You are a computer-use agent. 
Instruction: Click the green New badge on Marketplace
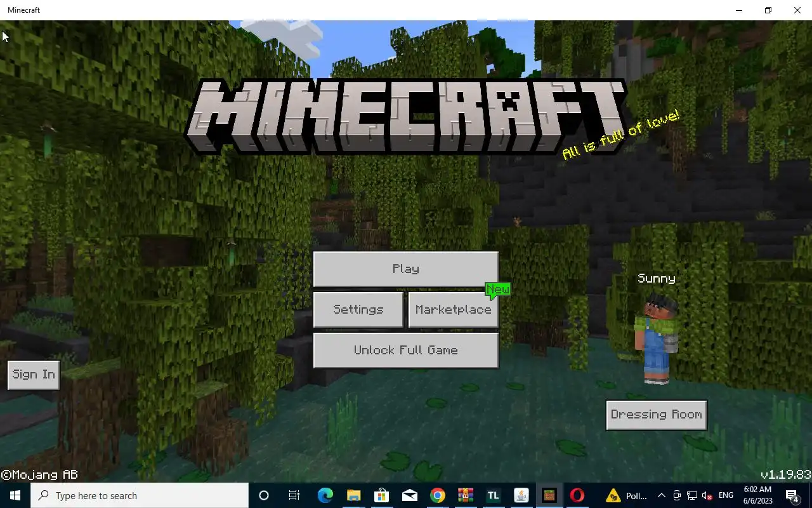click(x=498, y=290)
